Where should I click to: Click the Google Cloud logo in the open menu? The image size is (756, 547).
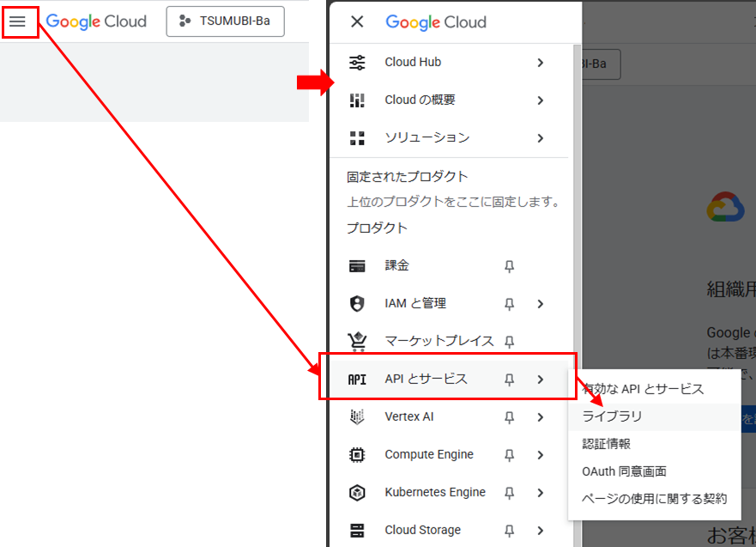click(x=436, y=22)
